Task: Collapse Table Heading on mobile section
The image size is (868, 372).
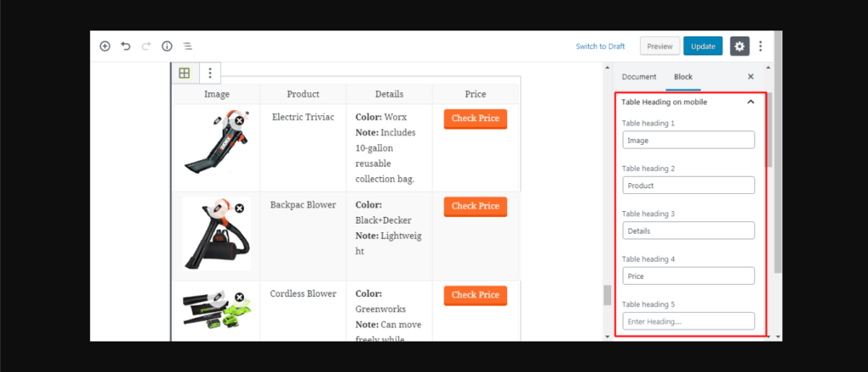Action: pos(751,102)
